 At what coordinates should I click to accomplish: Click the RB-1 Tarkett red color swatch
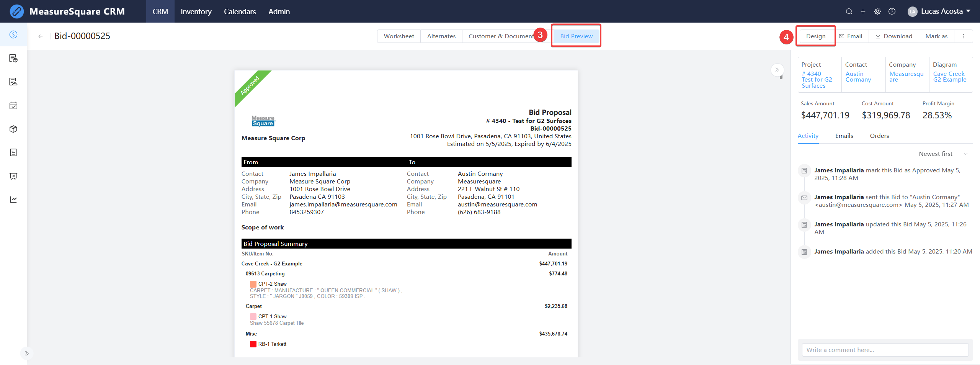click(x=253, y=344)
